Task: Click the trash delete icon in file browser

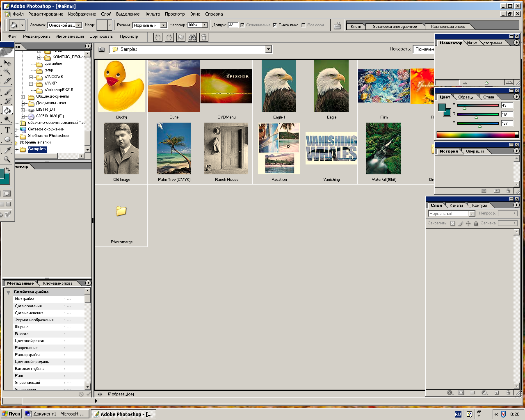Action: [x=204, y=37]
